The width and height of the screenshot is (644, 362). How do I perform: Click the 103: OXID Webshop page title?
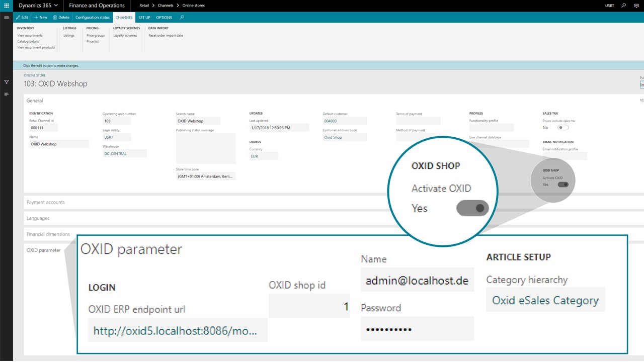pos(55,84)
